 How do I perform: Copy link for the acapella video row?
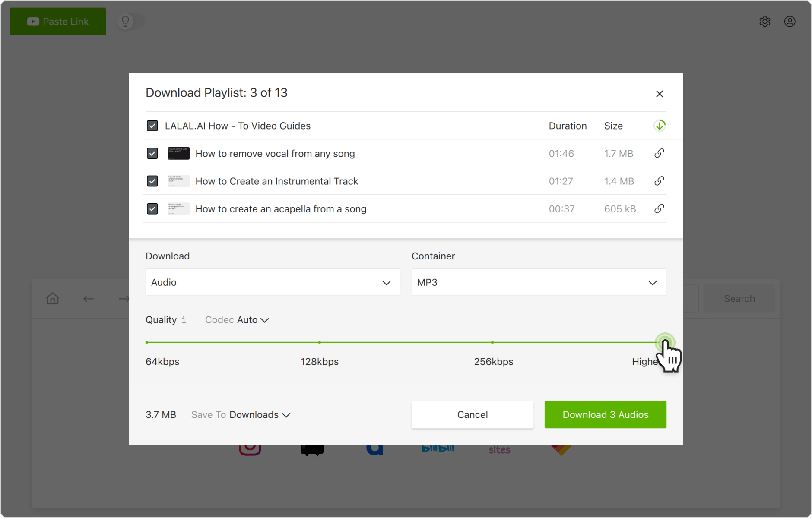[x=659, y=208]
